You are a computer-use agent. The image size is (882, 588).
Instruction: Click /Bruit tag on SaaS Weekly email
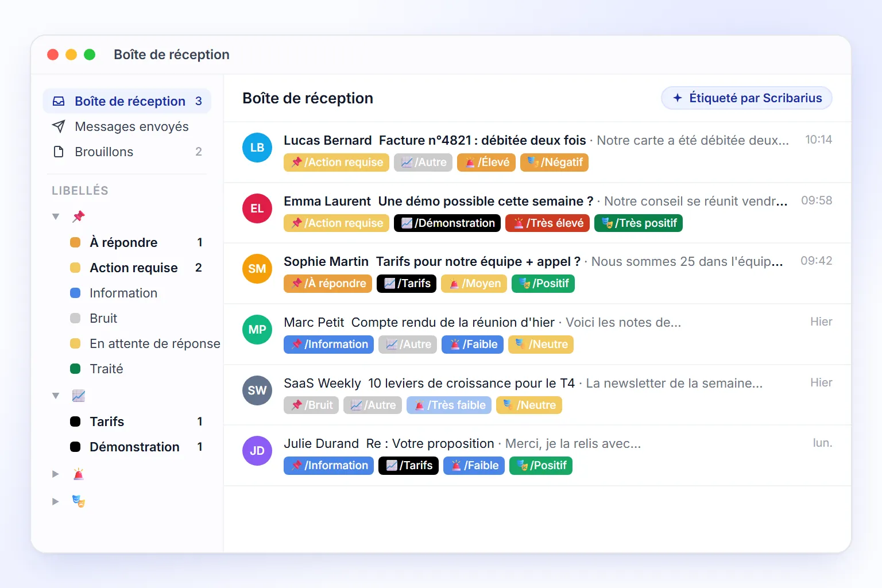click(x=311, y=405)
